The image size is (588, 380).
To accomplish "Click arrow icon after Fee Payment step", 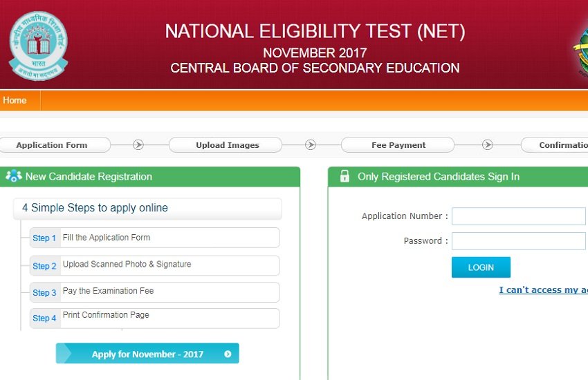I will coord(488,145).
